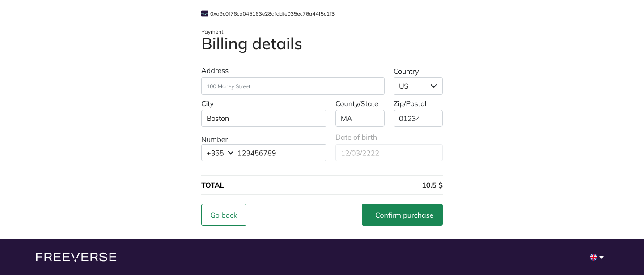
Task: Click the Go back button
Action: click(224, 215)
